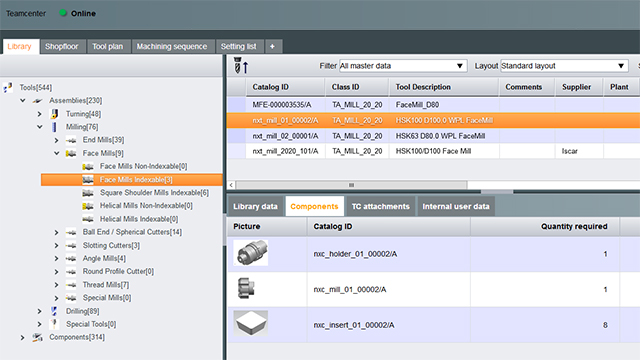Open the Filter dropdown showing All master data

[x=403, y=66]
